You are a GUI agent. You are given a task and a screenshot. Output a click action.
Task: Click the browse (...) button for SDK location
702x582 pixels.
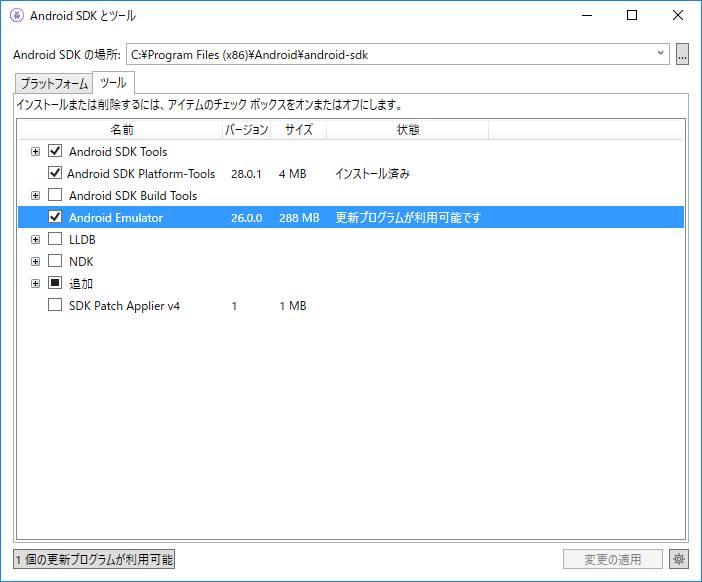682,55
